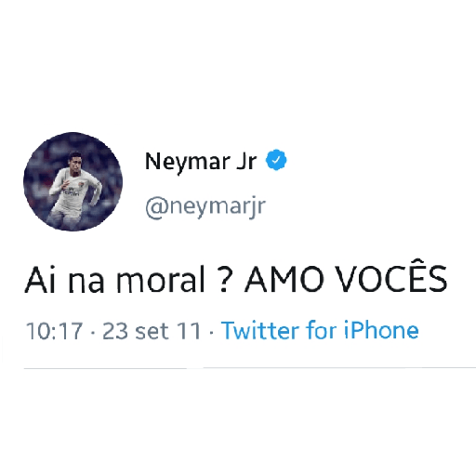Click the date 23 set 11
Screen dimensions: 476x476
[x=152, y=331]
